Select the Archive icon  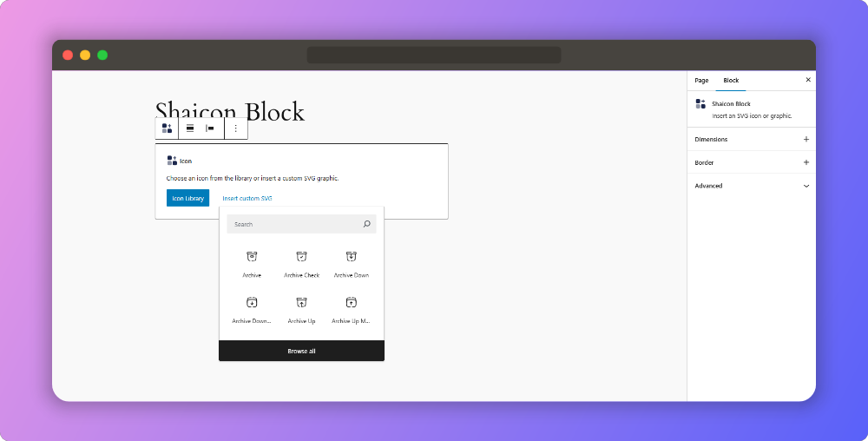(252, 264)
